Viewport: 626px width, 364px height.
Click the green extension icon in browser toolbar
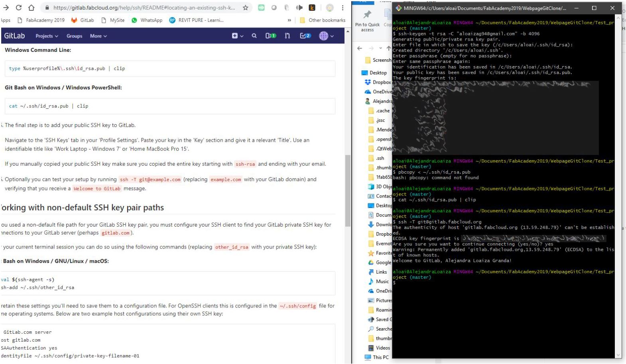point(262,8)
